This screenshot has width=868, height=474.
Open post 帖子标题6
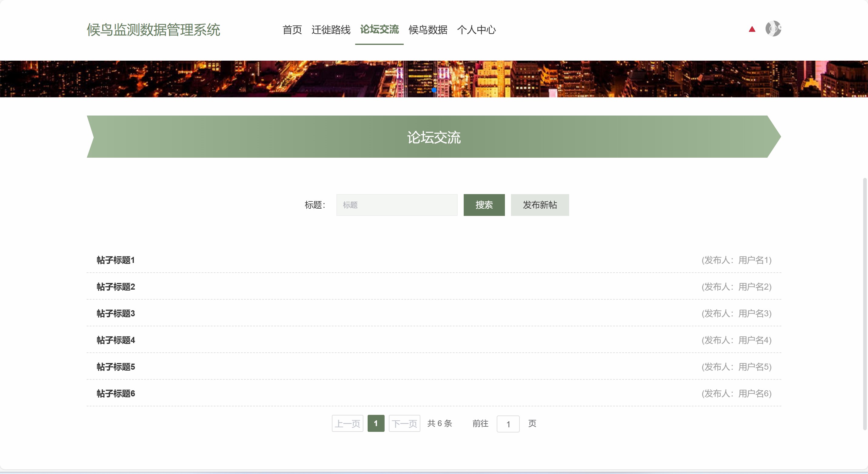tap(115, 393)
